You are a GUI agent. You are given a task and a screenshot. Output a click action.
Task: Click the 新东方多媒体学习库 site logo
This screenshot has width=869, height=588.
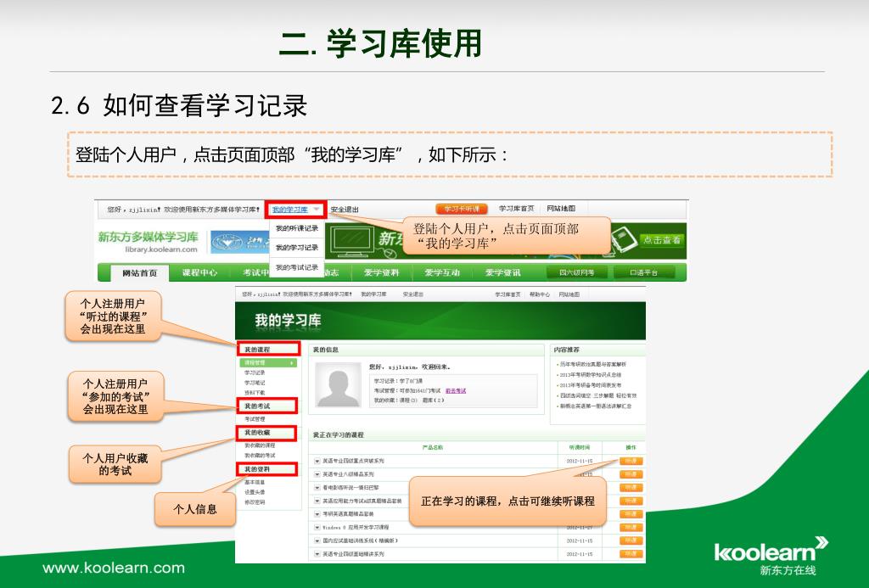tap(148, 242)
